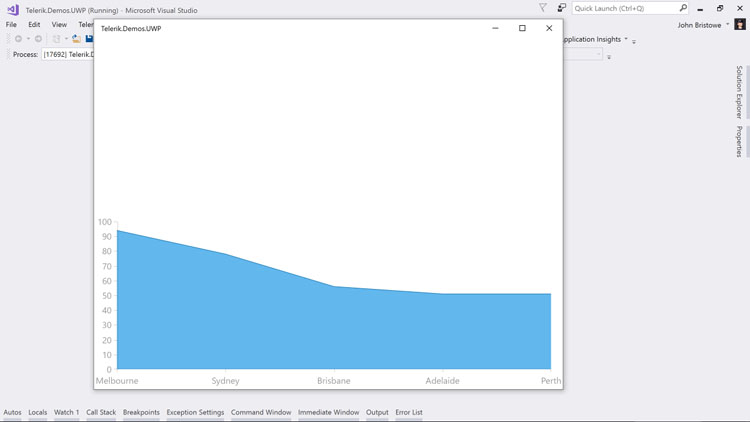The width and height of the screenshot is (750, 422).
Task: Open toolbar overflow options next to Application Insights
Action: tap(634, 42)
